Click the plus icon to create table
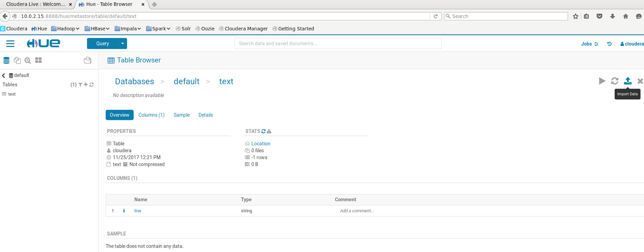The width and height of the screenshot is (644, 252). pos(86,85)
